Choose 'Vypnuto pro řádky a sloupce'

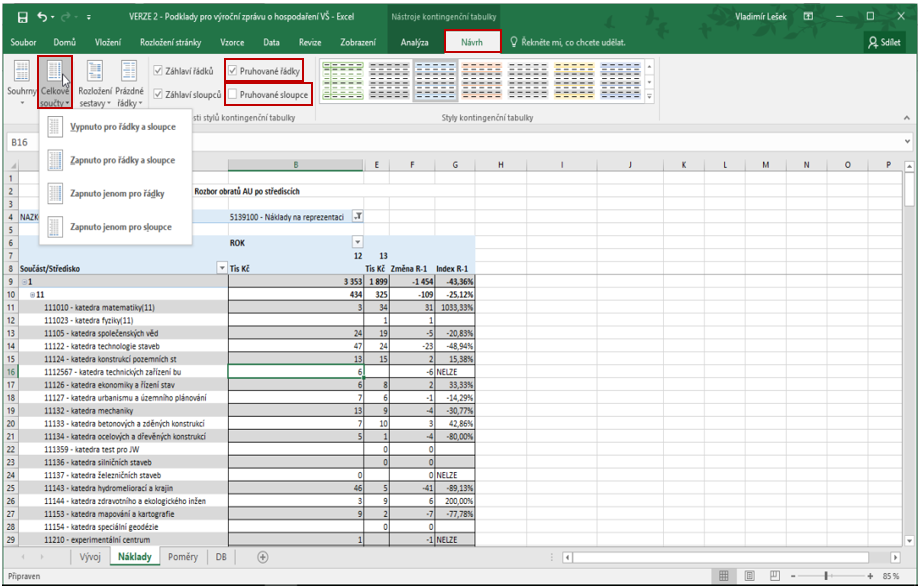tap(122, 127)
